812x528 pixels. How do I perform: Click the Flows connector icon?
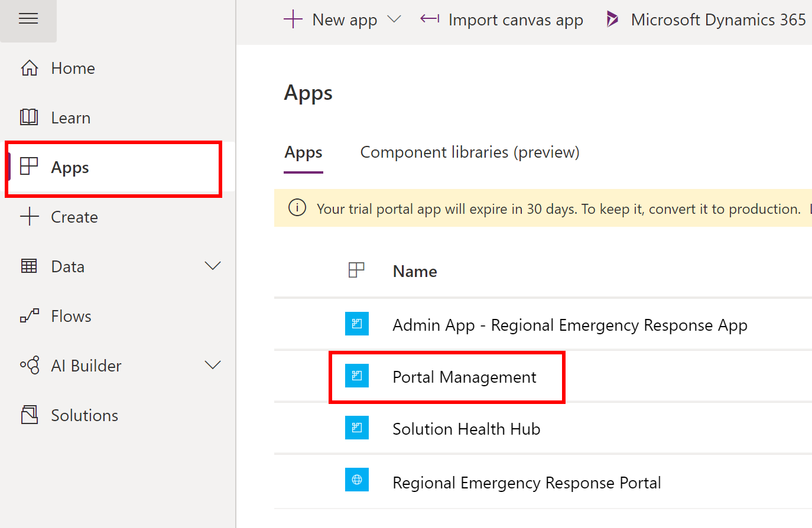click(x=30, y=316)
